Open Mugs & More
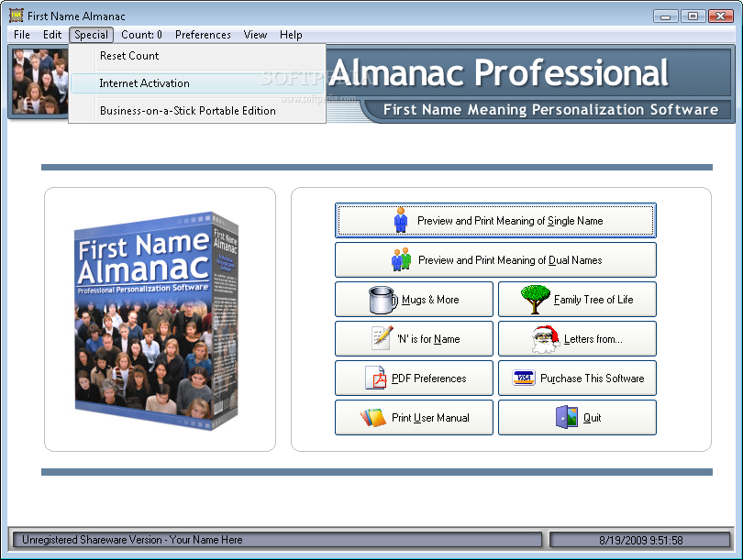743x560 pixels. pos(414,299)
